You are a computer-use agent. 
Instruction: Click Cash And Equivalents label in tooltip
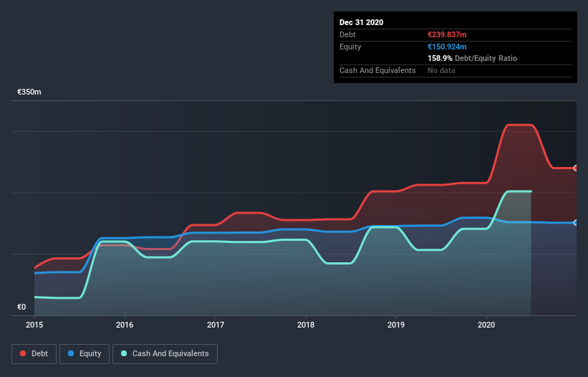pyautogui.click(x=377, y=70)
